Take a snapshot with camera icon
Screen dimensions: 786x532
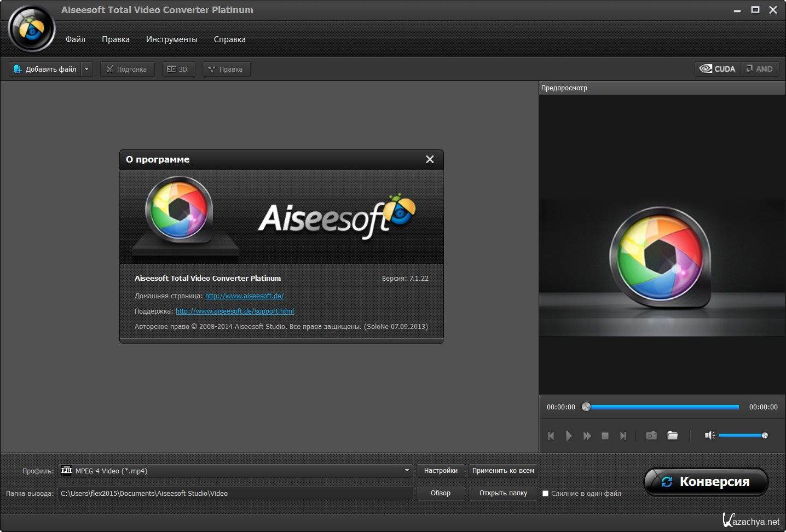tap(651, 436)
